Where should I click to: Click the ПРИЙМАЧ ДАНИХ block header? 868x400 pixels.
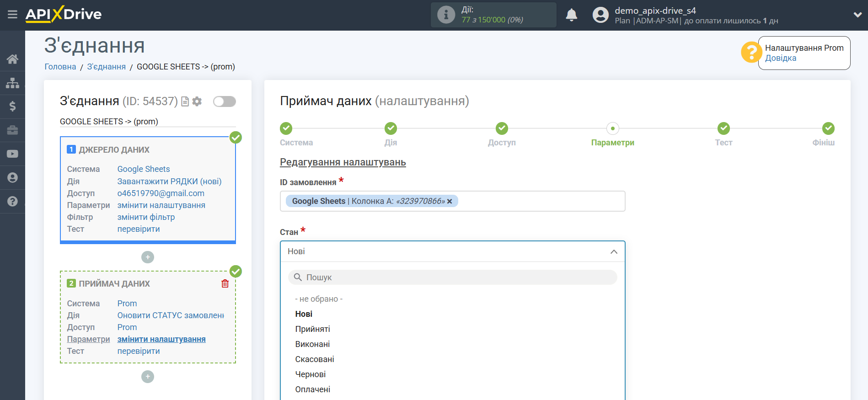coord(114,284)
